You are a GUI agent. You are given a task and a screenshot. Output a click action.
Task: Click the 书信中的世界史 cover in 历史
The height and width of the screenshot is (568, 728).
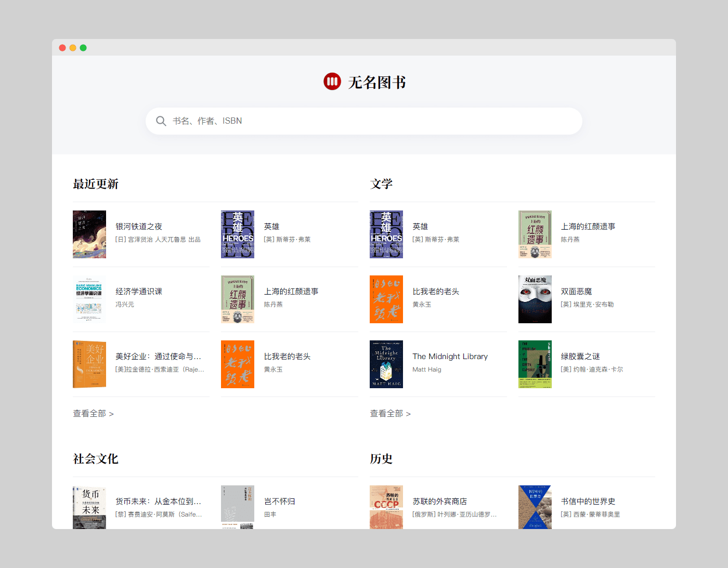(535, 507)
